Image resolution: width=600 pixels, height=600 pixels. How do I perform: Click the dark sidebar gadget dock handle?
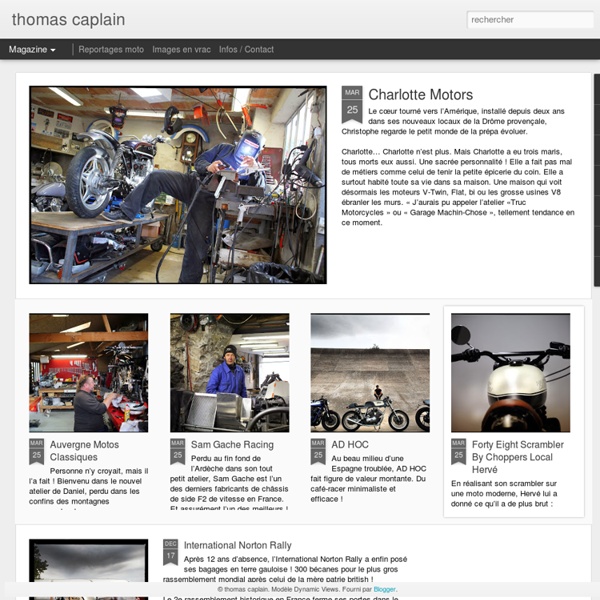[597, 180]
